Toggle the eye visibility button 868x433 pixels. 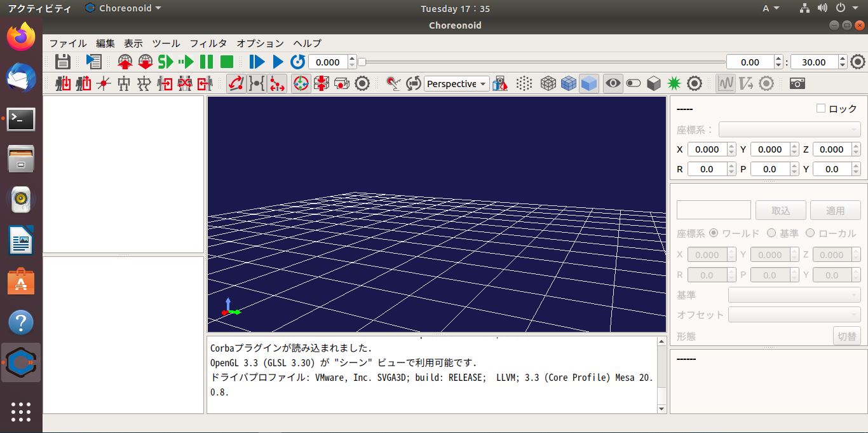tap(613, 83)
